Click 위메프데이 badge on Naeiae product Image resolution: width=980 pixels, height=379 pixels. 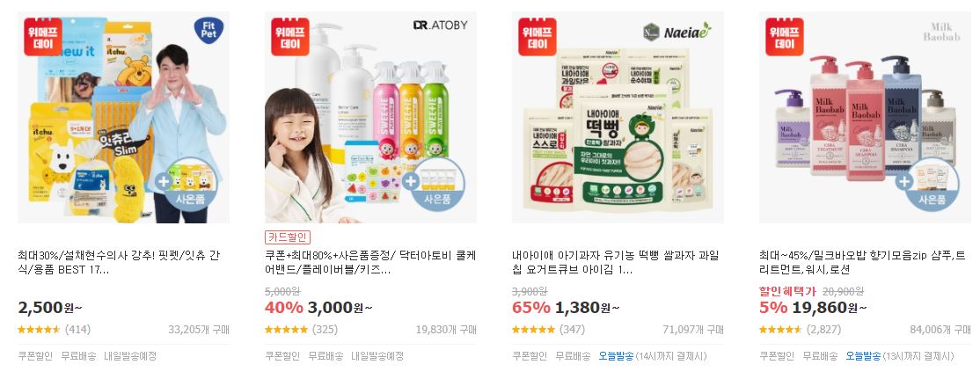[x=537, y=37]
